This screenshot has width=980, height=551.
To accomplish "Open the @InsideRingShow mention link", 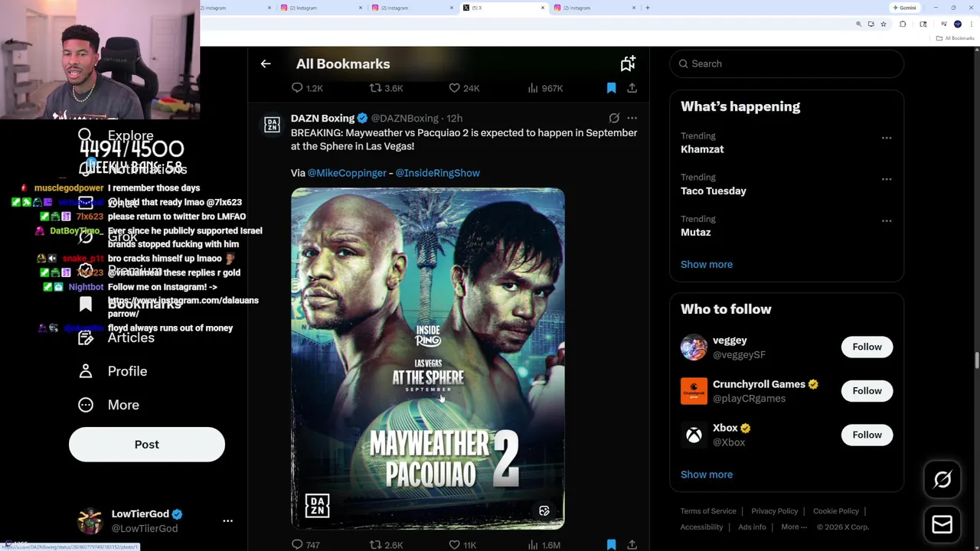I will [x=438, y=173].
